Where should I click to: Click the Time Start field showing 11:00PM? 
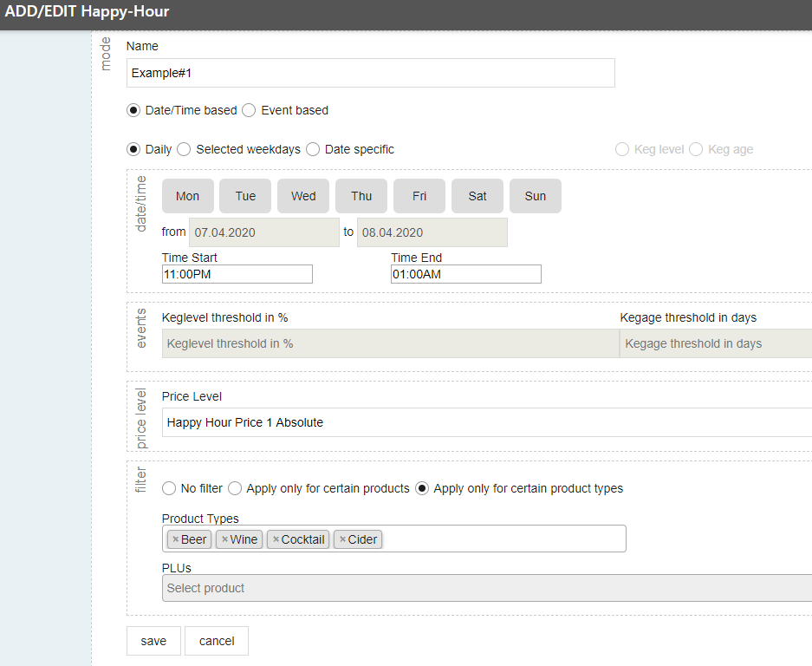[x=237, y=274]
